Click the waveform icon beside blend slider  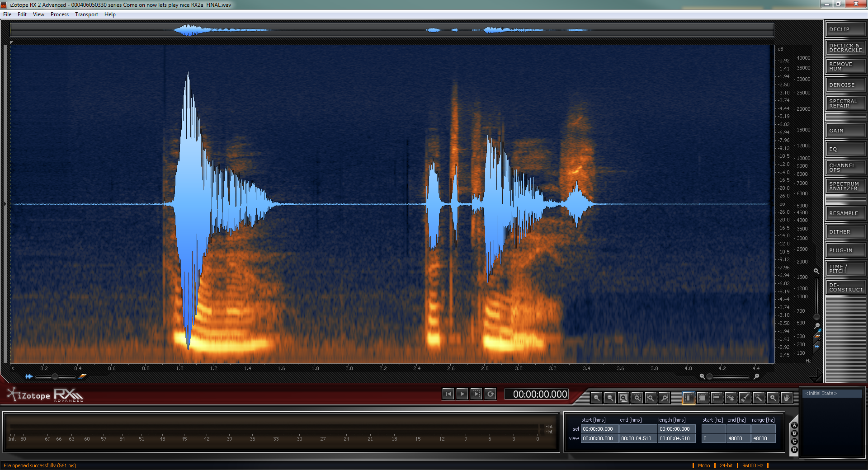(29, 376)
